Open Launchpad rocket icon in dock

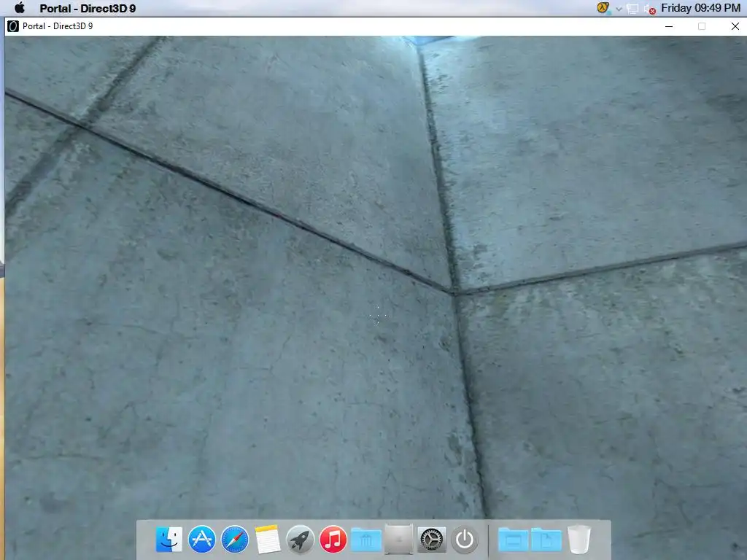point(300,540)
